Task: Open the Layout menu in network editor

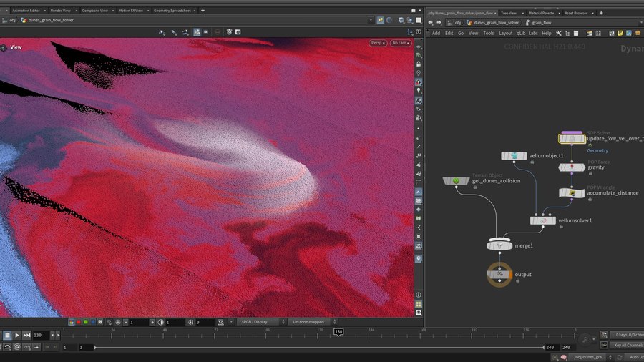Action: click(505, 33)
